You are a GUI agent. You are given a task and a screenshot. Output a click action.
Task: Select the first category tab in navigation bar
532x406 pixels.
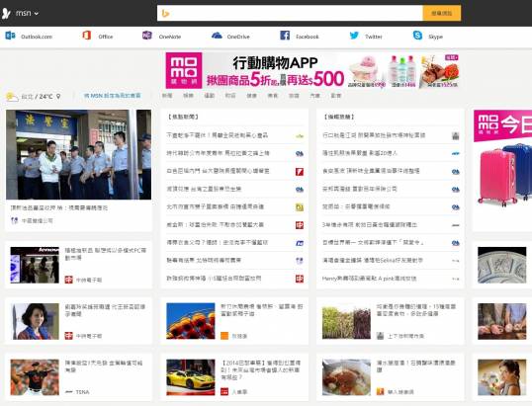coord(167,96)
